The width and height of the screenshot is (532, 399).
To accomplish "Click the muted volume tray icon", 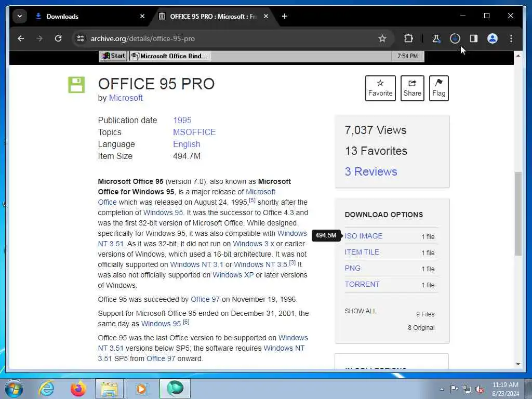I will tap(480, 390).
